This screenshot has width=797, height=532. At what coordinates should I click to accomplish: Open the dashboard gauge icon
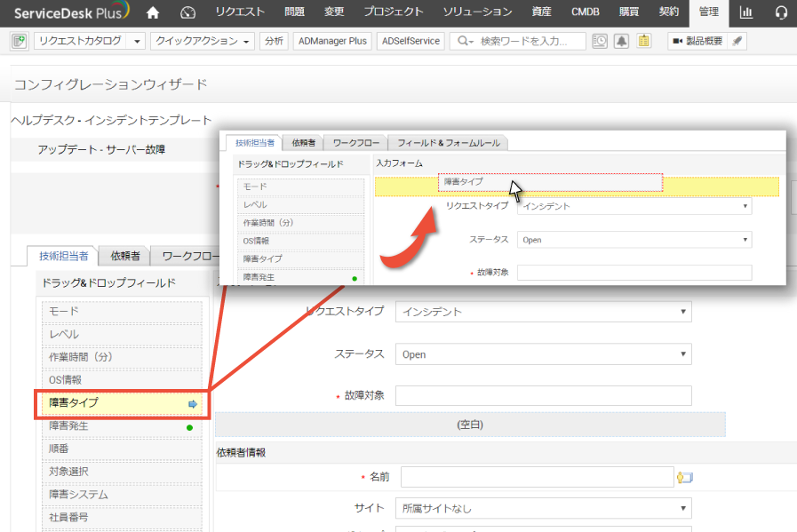pos(187,12)
